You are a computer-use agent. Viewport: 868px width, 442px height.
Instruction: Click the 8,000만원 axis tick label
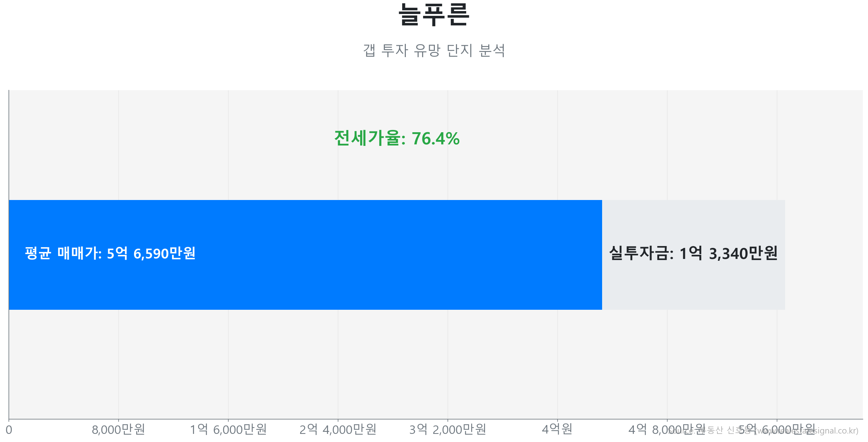click(118, 429)
